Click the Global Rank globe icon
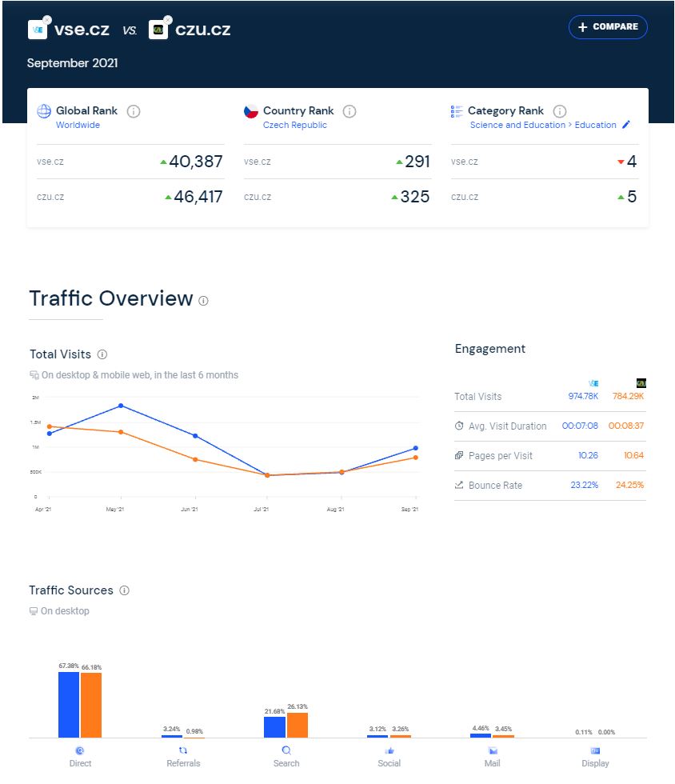 point(44,111)
